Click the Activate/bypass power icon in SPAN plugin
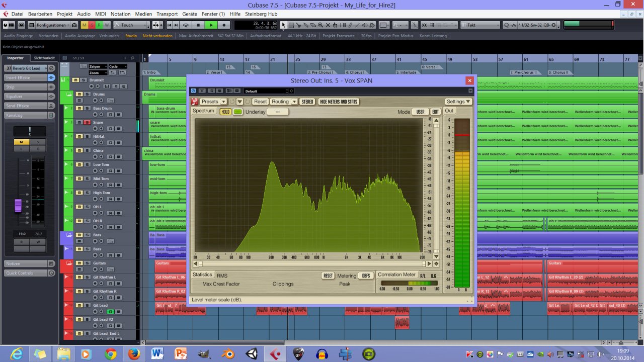Viewport: 644px width, 362px height. 193,91
